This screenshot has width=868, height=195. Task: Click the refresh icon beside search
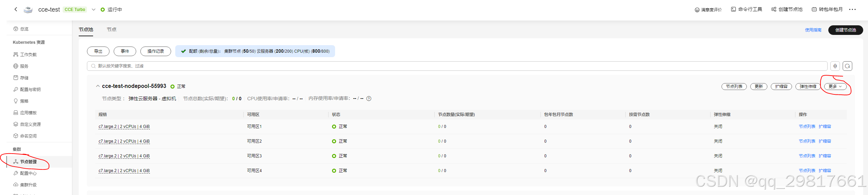click(x=847, y=66)
